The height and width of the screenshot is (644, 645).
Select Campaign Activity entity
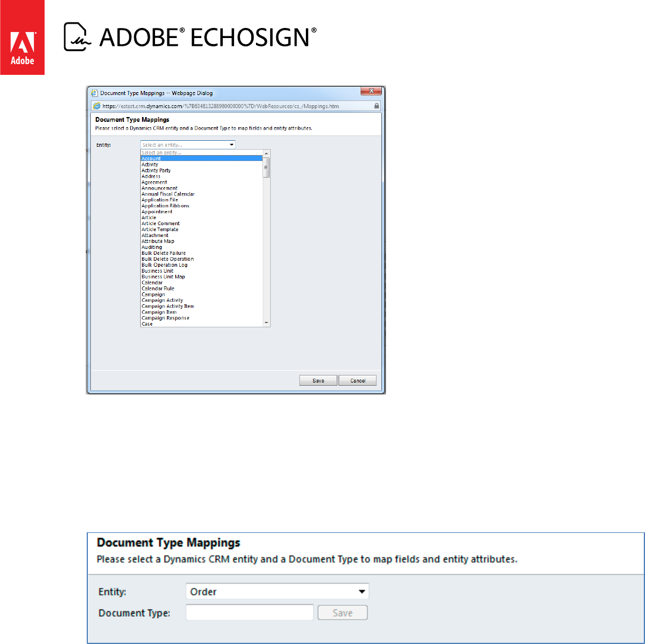[201, 301]
